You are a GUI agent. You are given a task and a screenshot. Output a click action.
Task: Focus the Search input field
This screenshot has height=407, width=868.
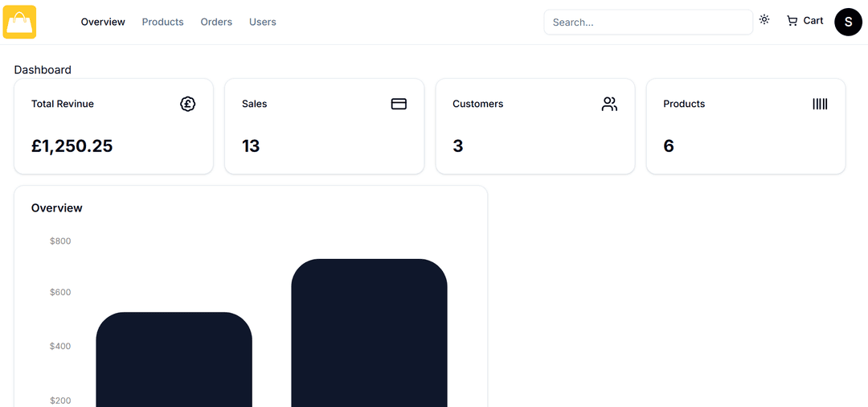pos(648,23)
